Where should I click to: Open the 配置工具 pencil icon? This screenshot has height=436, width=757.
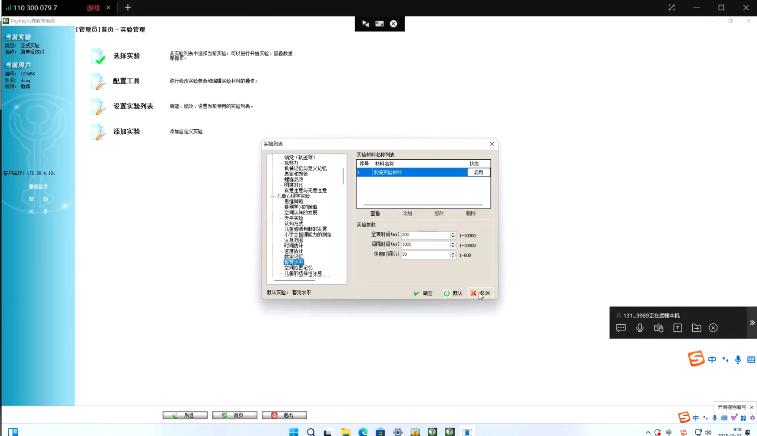coord(97,82)
